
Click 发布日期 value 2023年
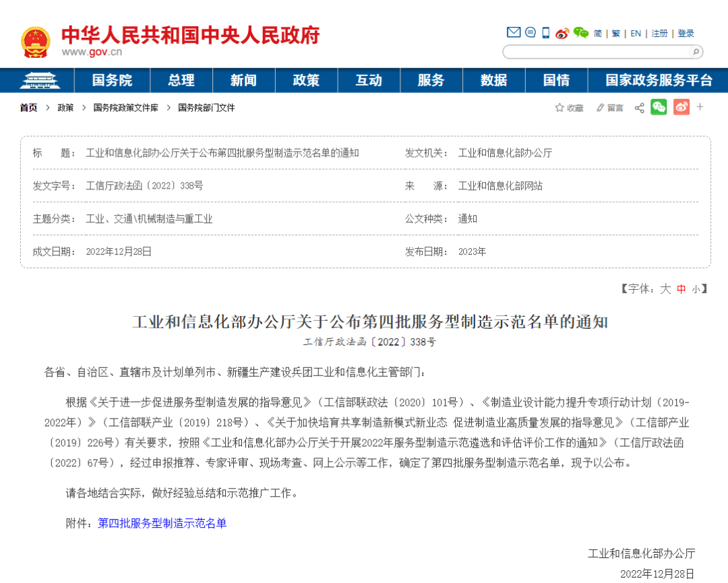point(472,251)
